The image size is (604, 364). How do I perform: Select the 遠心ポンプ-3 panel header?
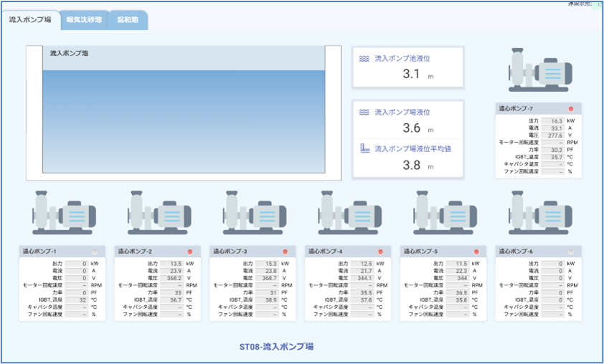click(x=253, y=252)
